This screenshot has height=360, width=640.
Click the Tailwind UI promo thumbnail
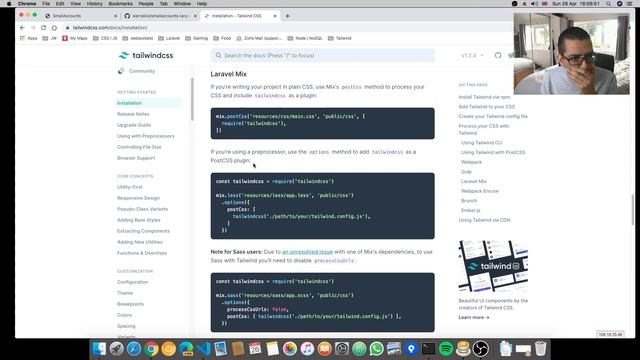[493, 266]
